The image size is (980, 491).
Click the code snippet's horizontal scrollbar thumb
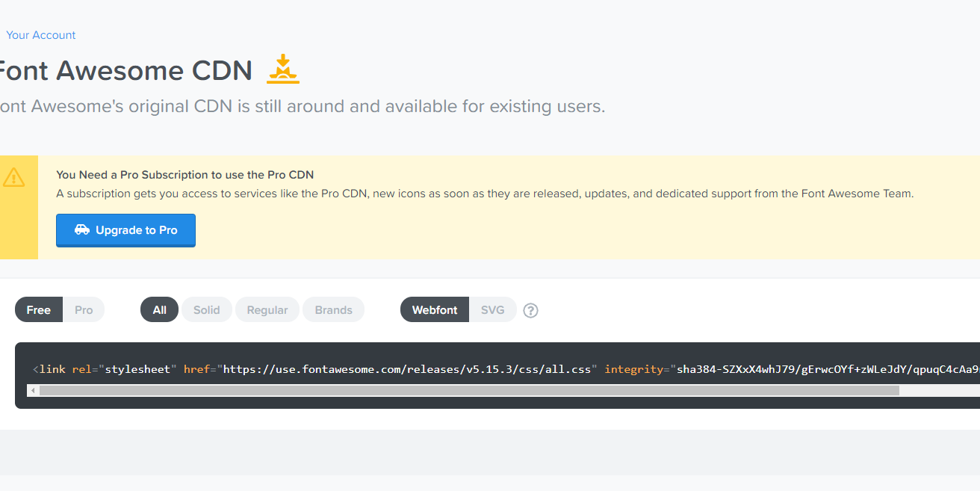[x=469, y=391]
